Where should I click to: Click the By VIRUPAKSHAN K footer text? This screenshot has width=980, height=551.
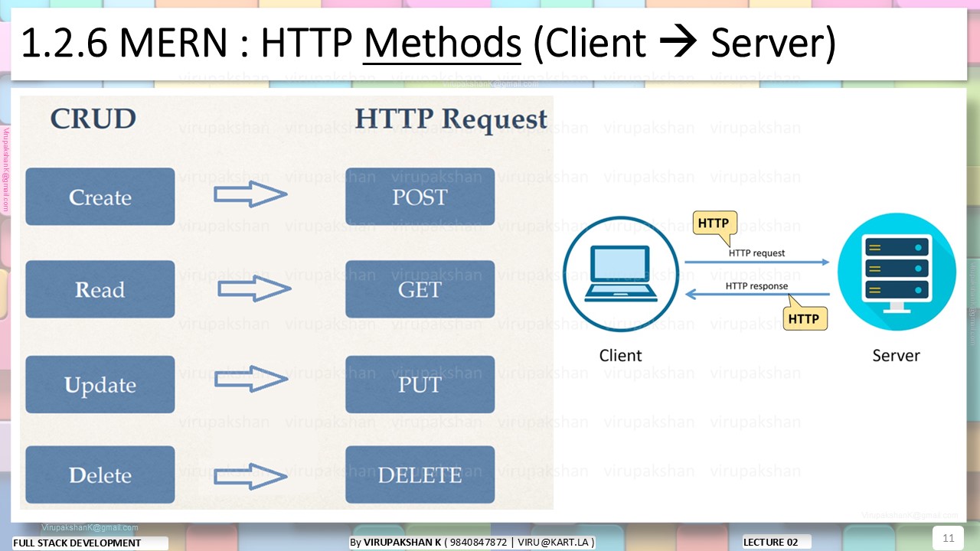pyautogui.click(x=472, y=542)
